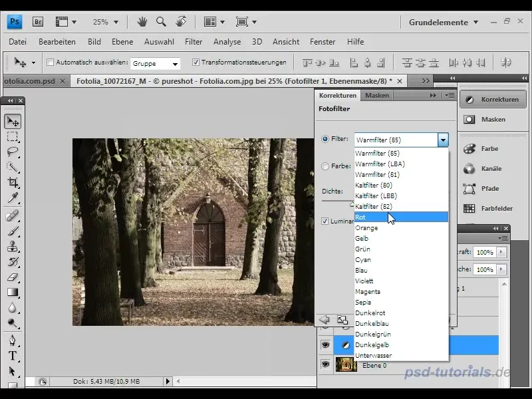Hide the Fotofilter layer eye icon
The width and height of the screenshot is (532, 399).
pyautogui.click(x=325, y=345)
